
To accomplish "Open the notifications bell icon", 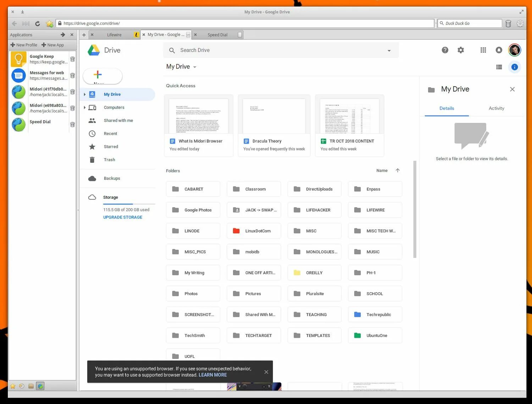I will (499, 50).
